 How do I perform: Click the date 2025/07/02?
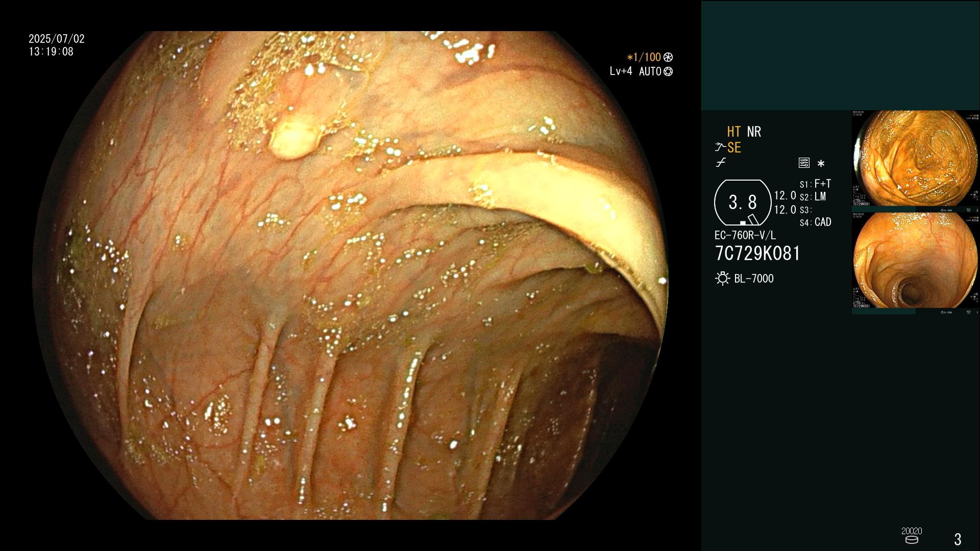(57, 39)
